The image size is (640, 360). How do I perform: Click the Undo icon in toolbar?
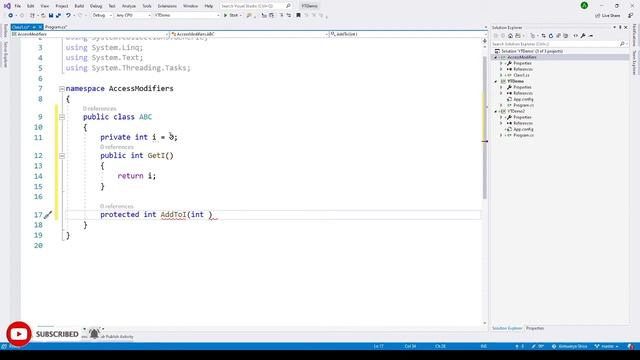[x=68, y=15]
